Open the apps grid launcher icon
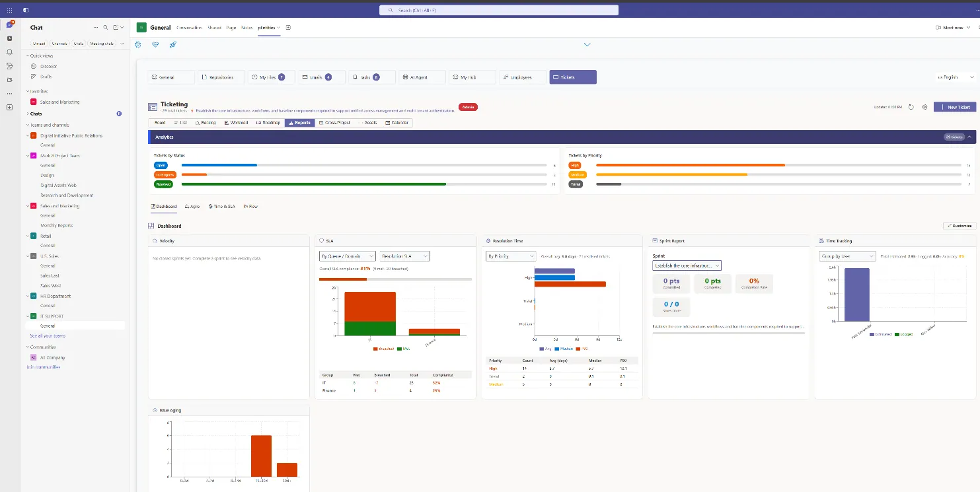This screenshot has height=492, width=980. [x=9, y=10]
